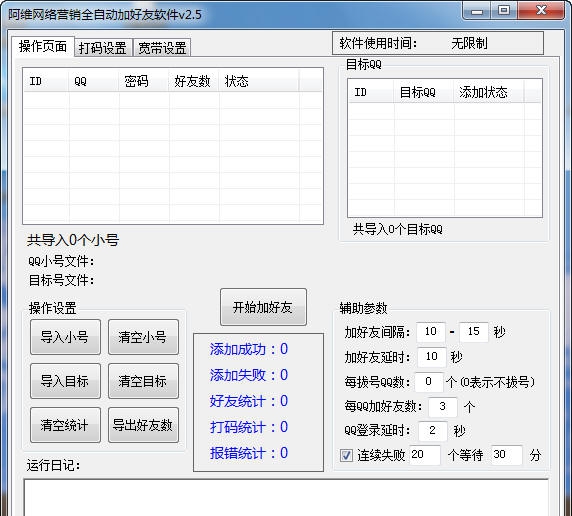This screenshot has width=572, height=516.
Task: Click the 共导入0个目标QQ label
Action: 398,230
